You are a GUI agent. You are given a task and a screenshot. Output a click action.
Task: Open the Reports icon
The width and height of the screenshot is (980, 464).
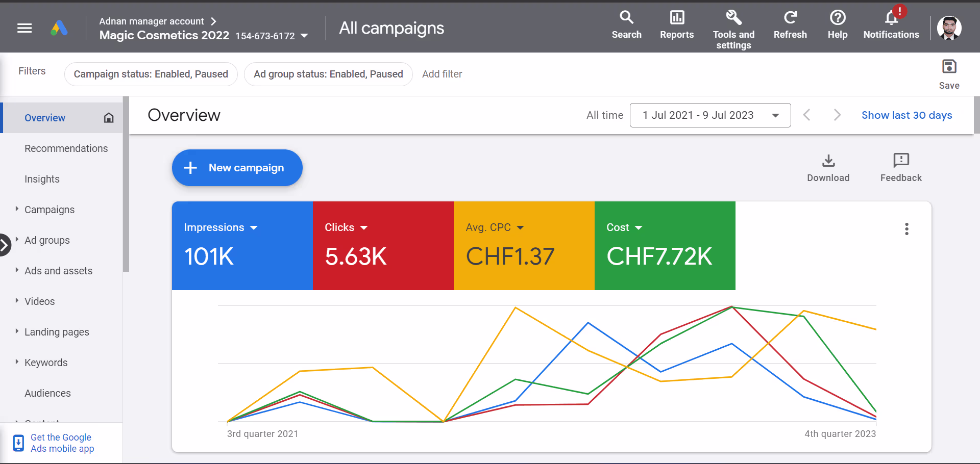677,18
